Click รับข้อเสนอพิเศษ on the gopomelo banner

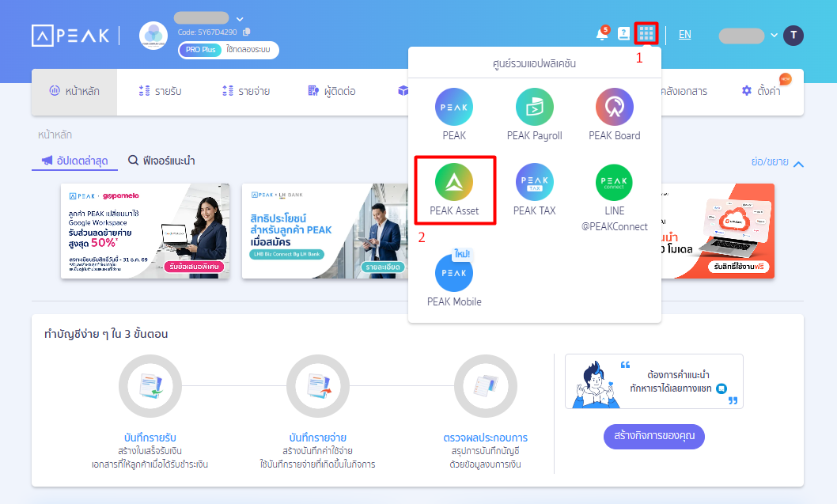click(x=194, y=267)
